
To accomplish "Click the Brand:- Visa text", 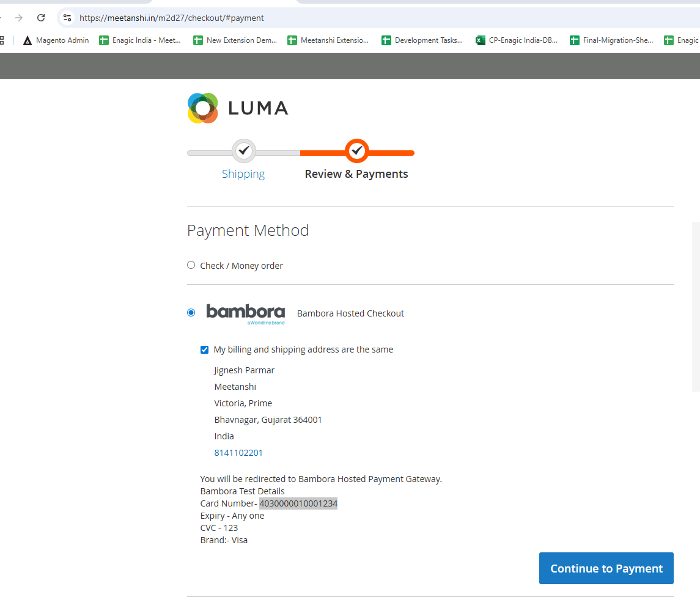I will pyautogui.click(x=224, y=540).
